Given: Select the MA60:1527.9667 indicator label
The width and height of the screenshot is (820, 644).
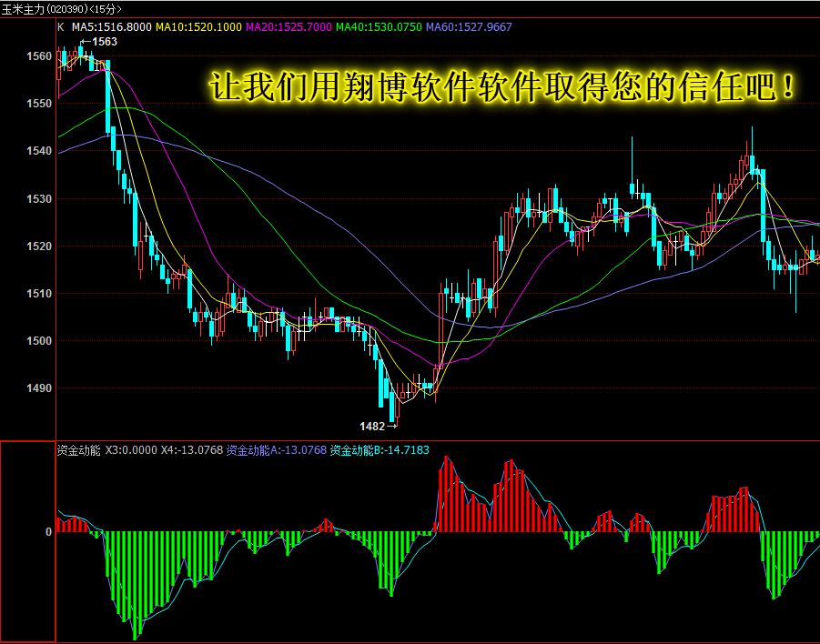Looking at the screenshot, I should tap(469, 27).
